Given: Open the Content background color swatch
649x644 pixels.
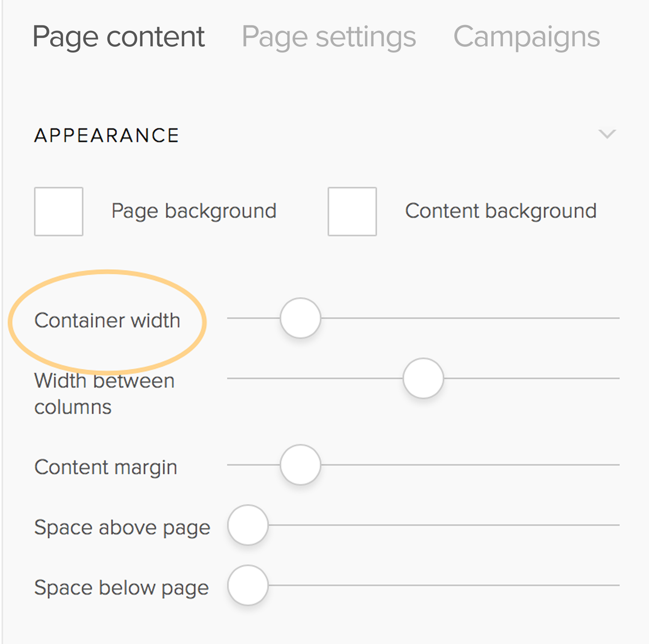Looking at the screenshot, I should tap(352, 212).
